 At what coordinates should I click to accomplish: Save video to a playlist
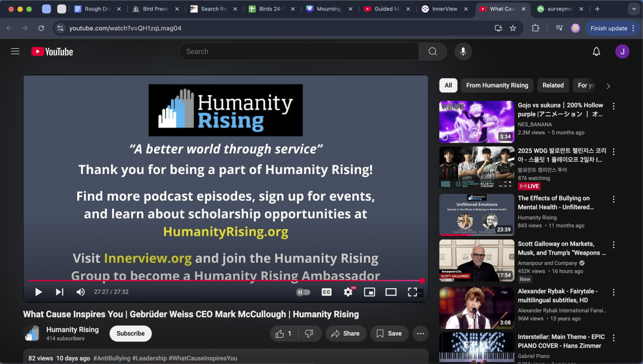click(x=389, y=333)
